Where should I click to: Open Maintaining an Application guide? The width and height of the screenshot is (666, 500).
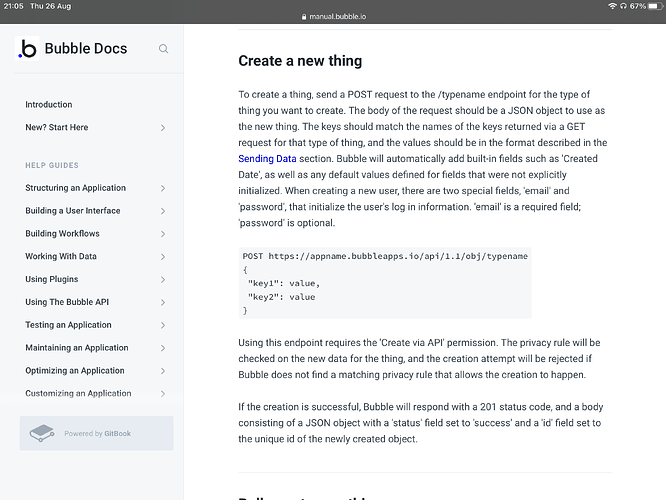tap(77, 348)
